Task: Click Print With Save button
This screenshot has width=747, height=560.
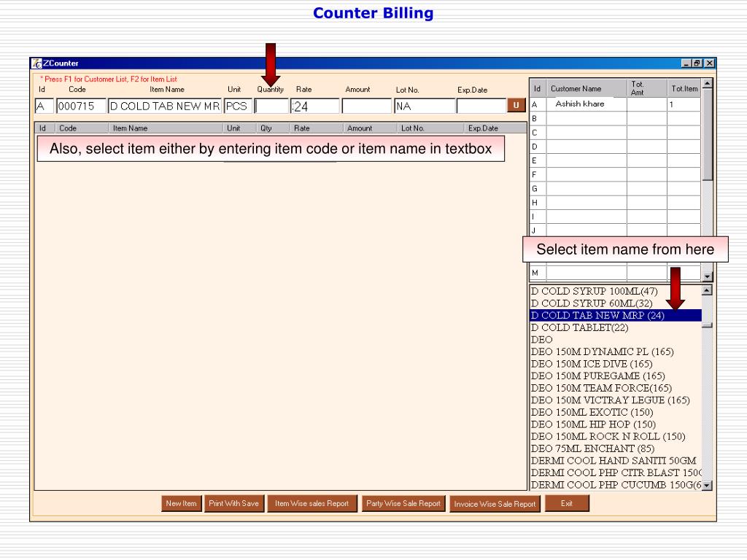Action: (234, 503)
